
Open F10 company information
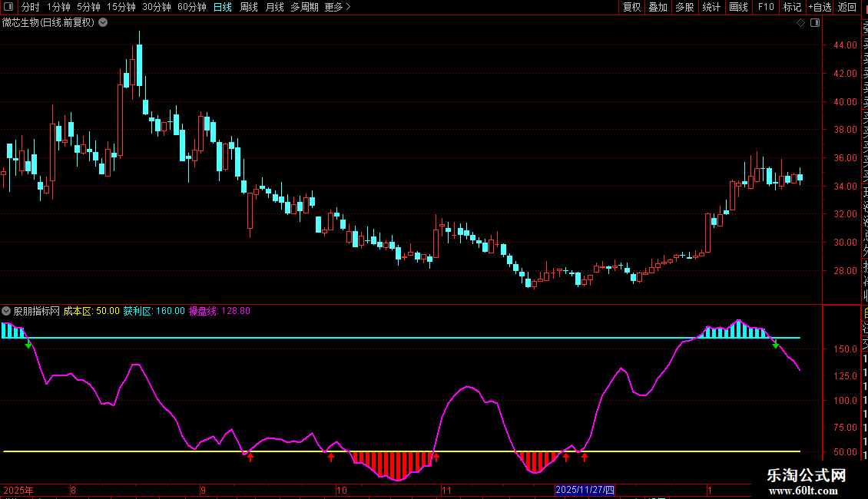pos(766,7)
